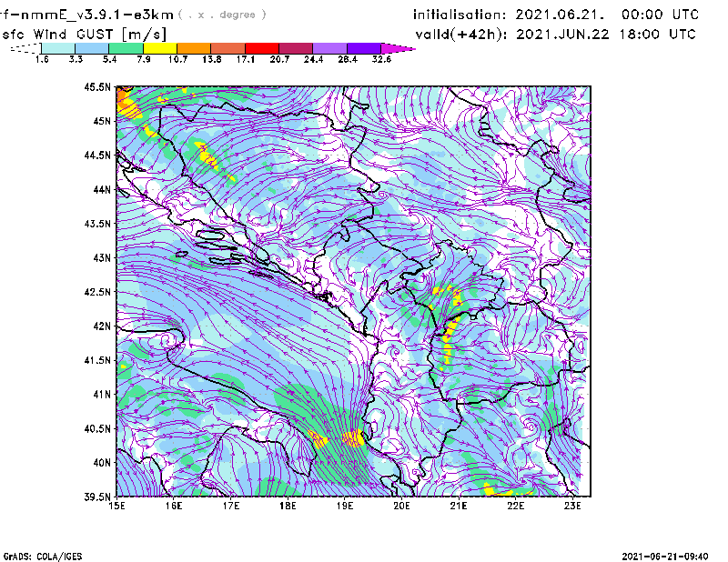Click the '44.5N' latitude label
Screen dimensions: 728x562
click(x=97, y=155)
